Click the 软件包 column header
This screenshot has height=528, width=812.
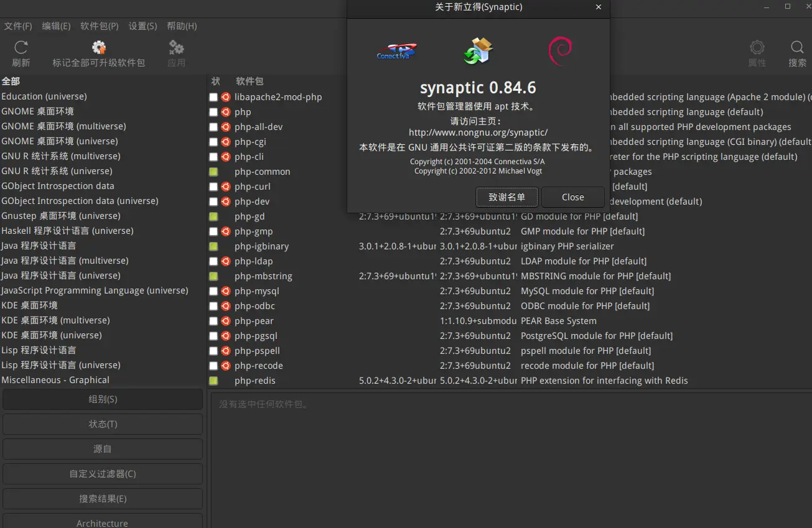tap(250, 81)
